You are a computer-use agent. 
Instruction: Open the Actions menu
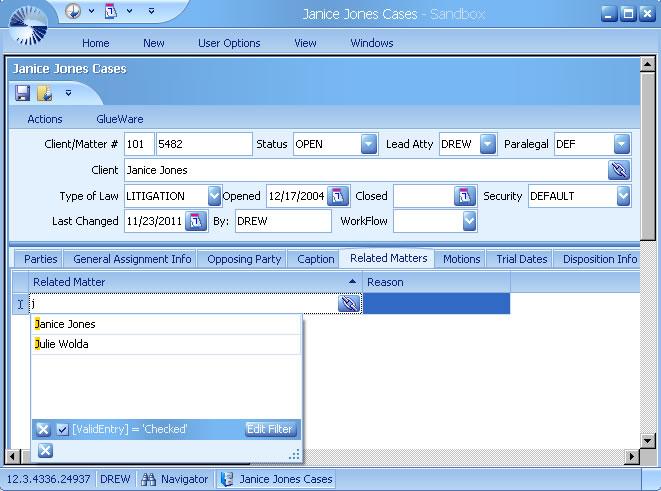tap(45, 119)
